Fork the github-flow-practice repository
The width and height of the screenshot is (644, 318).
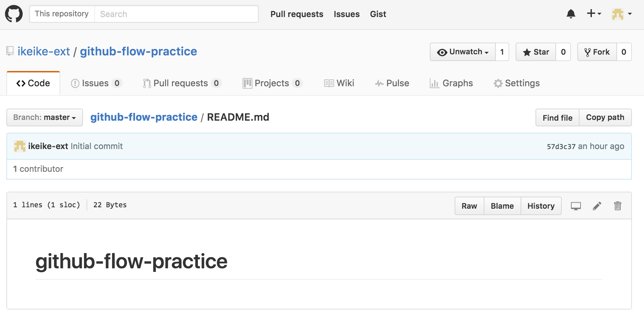click(597, 52)
